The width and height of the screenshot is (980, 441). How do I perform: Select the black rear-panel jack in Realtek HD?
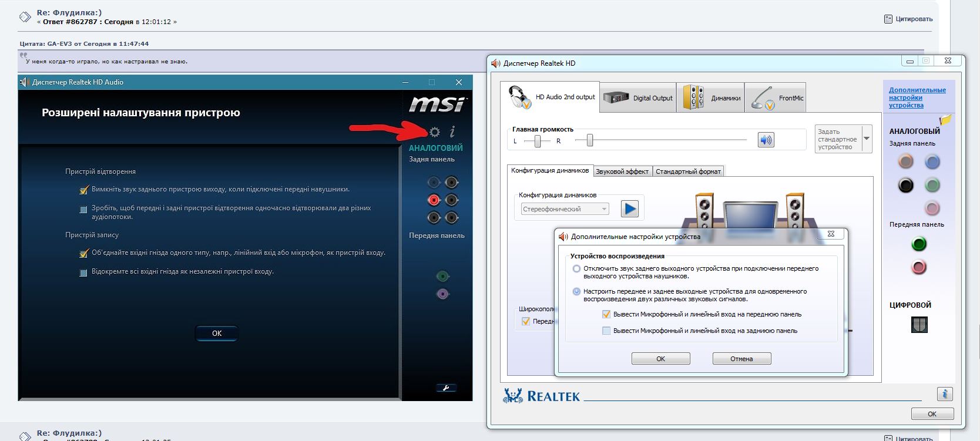click(906, 186)
